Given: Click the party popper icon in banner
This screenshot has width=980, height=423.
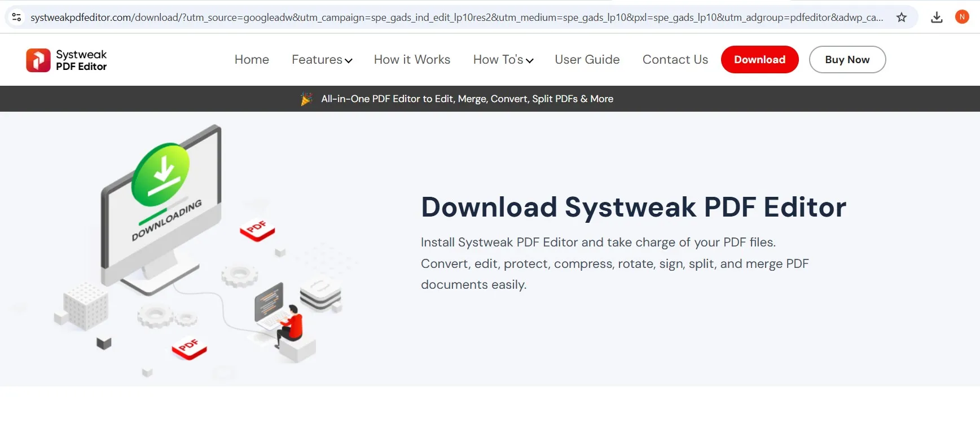Looking at the screenshot, I should pyautogui.click(x=306, y=99).
